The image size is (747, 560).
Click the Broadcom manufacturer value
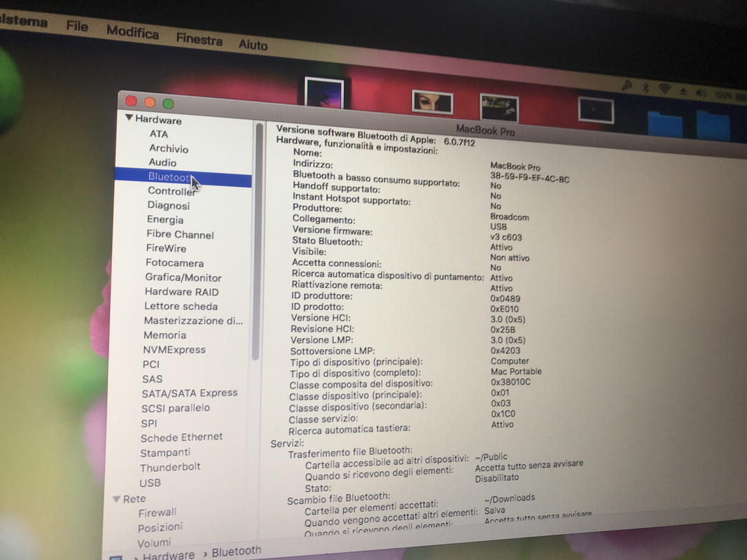click(x=509, y=217)
